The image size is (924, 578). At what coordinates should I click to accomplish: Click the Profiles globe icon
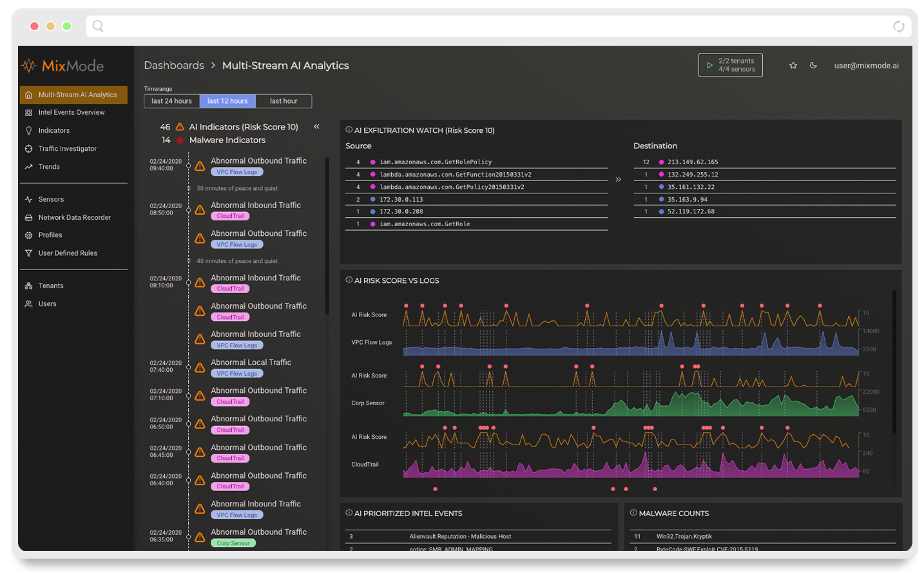(28, 235)
